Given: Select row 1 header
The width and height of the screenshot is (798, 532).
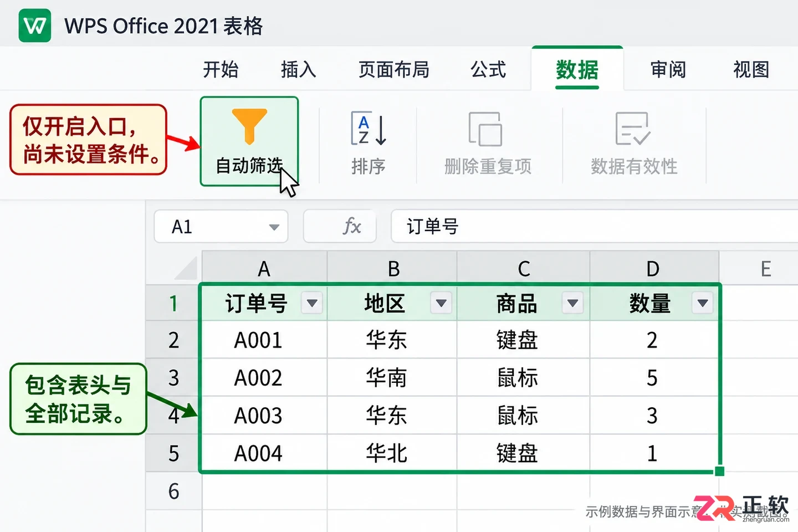Looking at the screenshot, I should pyautogui.click(x=173, y=303).
